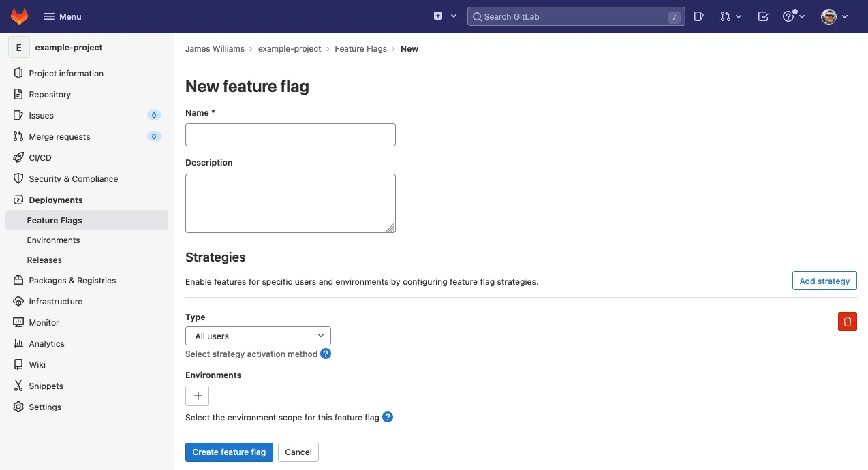Click the CI/CD rocket icon in sidebar
Viewport: 868px width, 470px height.
(x=18, y=158)
